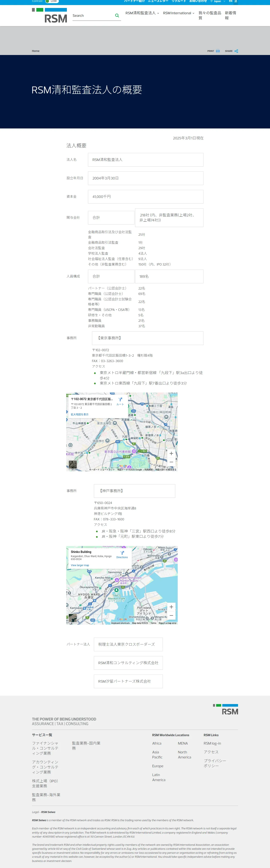Viewport: 270px width, 868px height.
Task: Click the 設立年月日 value 2004年3月30日
Action: (146, 178)
